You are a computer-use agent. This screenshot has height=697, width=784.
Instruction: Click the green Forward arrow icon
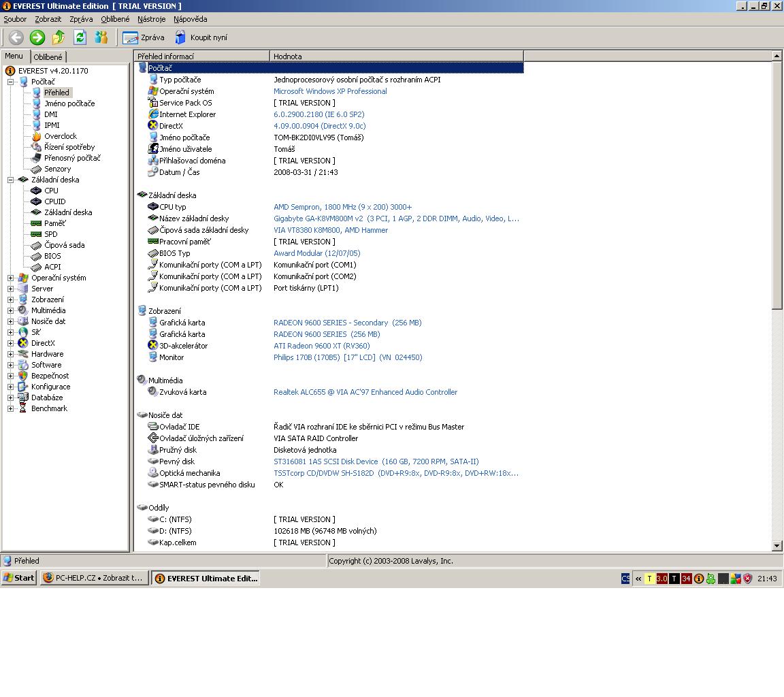click(37, 37)
